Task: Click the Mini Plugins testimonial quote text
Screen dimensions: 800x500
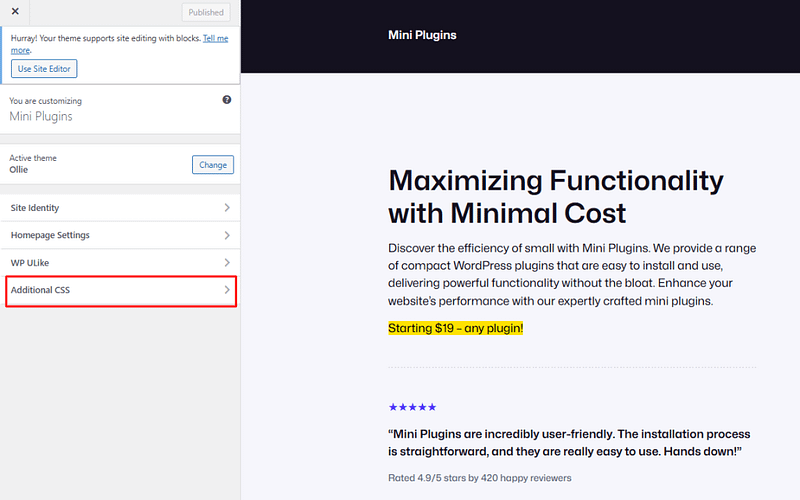Action: point(569,443)
